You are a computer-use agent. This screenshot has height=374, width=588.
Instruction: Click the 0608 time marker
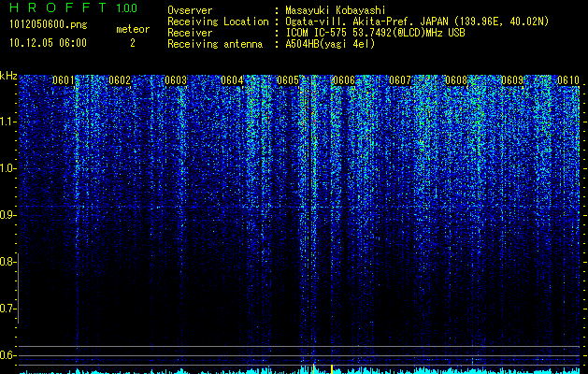[x=456, y=80]
